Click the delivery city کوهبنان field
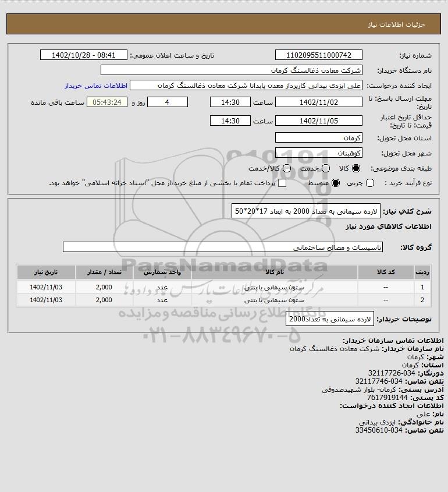 pos(318,153)
